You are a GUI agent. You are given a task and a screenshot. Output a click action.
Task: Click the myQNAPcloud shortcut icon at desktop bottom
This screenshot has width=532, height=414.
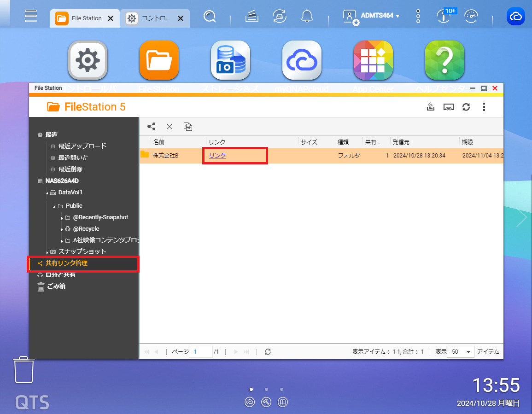pos(250,402)
